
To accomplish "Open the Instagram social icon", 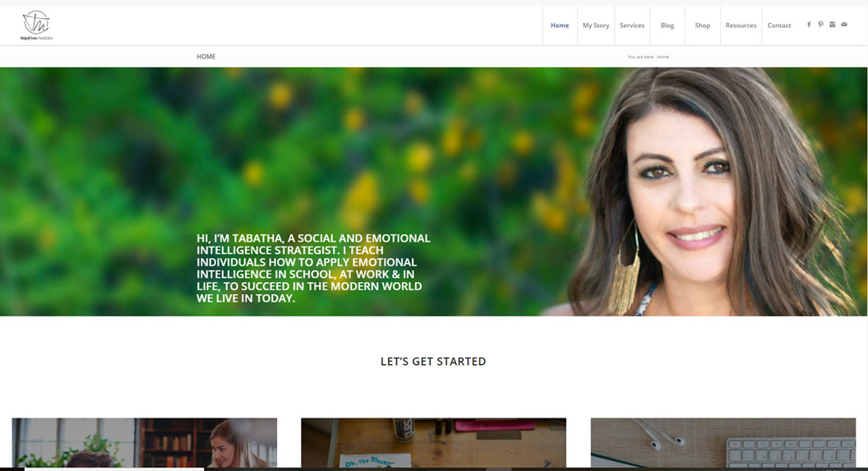I will pos(832,25).
